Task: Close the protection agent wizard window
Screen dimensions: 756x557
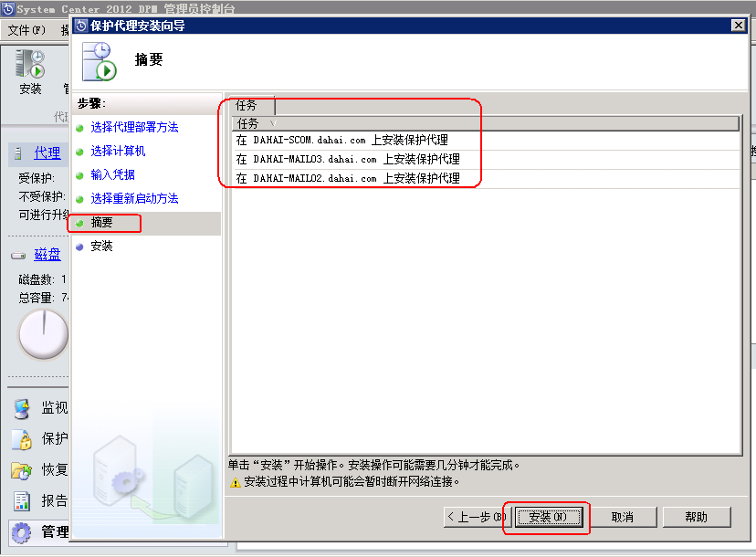Action: tap(738, 26)
